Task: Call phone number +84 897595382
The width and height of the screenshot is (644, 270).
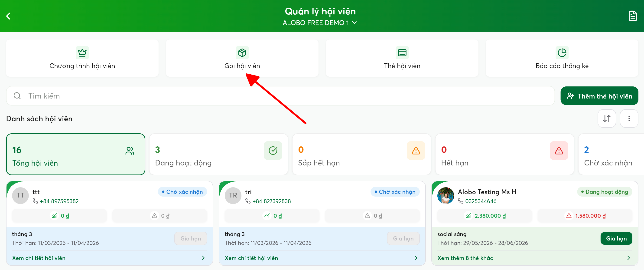Action: 59,201
